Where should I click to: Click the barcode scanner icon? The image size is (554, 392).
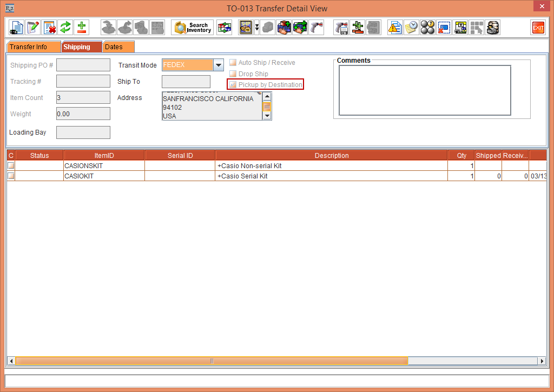(x=316, y=28)
